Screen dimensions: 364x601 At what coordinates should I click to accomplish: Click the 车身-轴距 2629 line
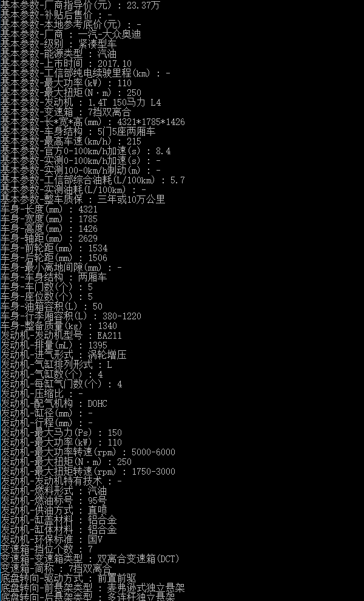click(x=49, y=239)
